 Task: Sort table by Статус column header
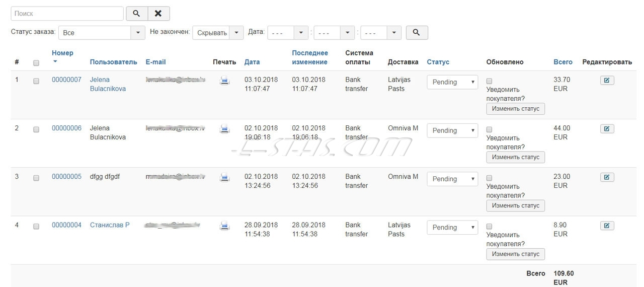click(438, 62)
